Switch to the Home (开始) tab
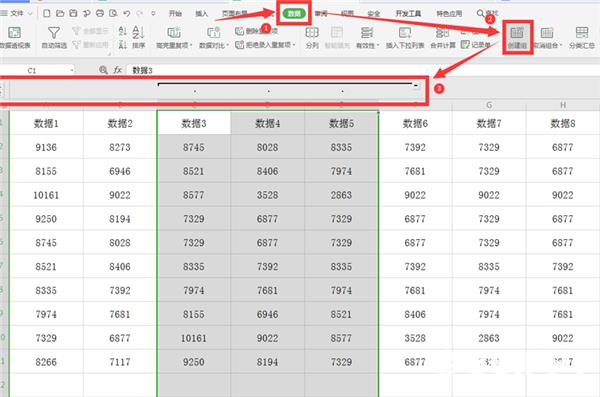The height and width of the screenshot is (397, 600). click(175, 14)
